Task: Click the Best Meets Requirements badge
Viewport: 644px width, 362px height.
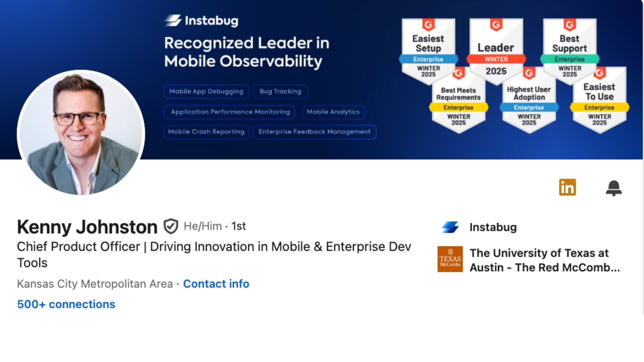Action: [458, 101]
